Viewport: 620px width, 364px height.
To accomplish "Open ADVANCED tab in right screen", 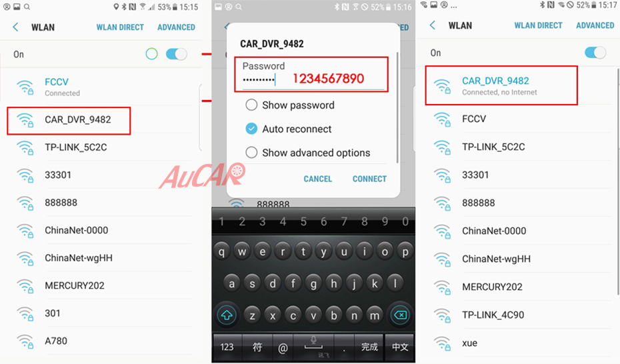I will [x=595, y=25].
